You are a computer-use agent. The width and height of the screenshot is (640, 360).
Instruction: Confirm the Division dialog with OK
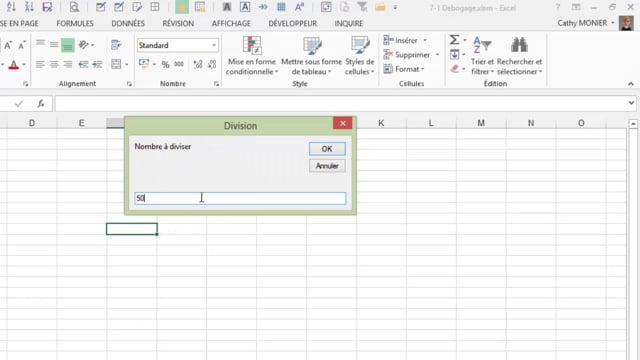click(327, 149)
